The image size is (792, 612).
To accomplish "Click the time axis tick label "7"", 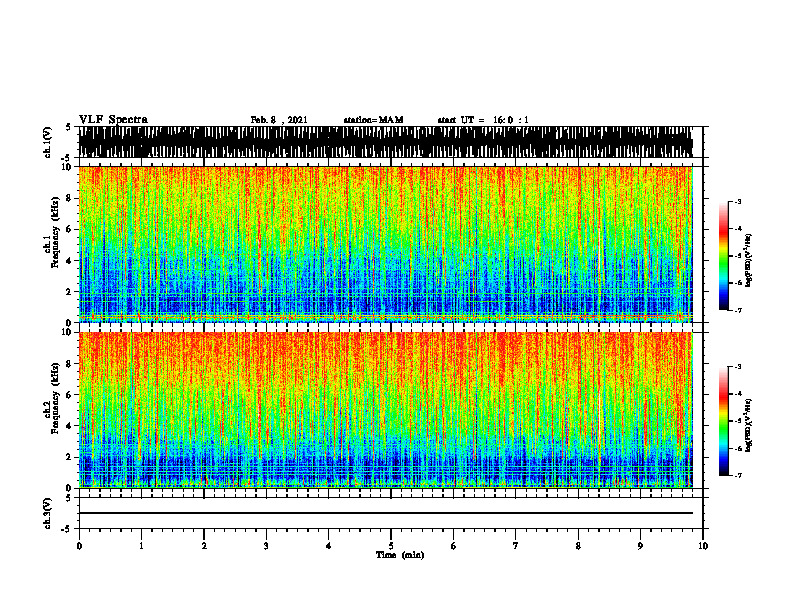I will [x=516, y=546].
